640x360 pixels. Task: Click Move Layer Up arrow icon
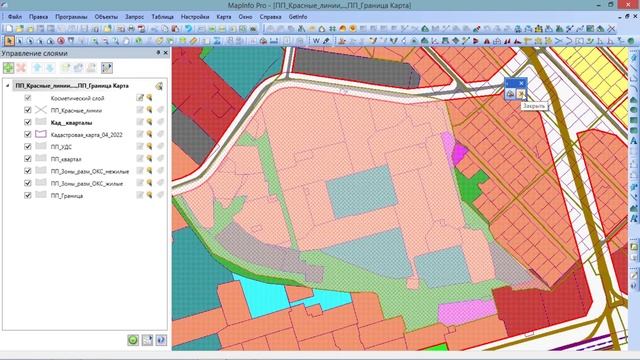click(37, 68)
